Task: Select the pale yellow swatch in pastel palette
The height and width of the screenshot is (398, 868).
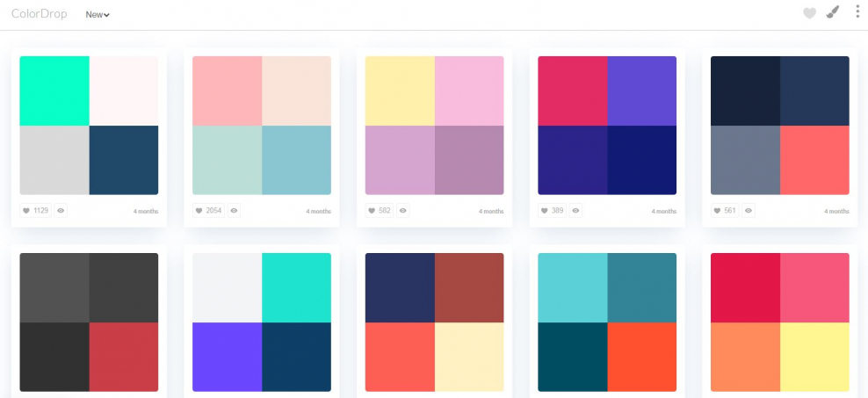Action: point(400,90)
